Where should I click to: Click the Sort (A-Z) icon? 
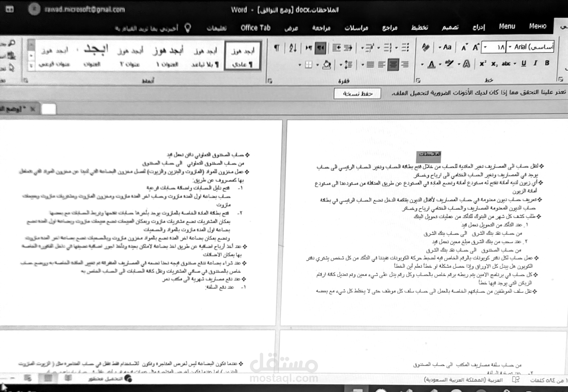click(293, 48)
